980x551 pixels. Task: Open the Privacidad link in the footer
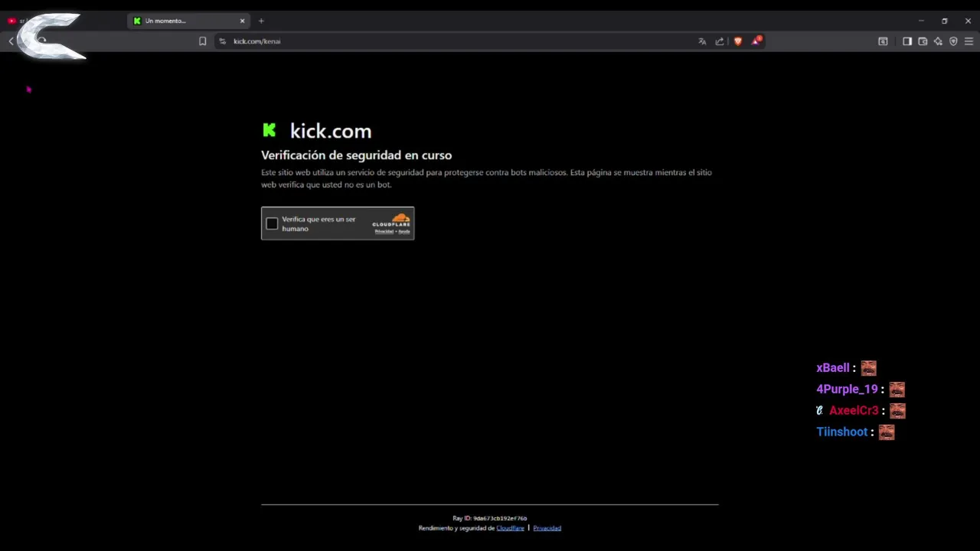click(x=547, y=528)
